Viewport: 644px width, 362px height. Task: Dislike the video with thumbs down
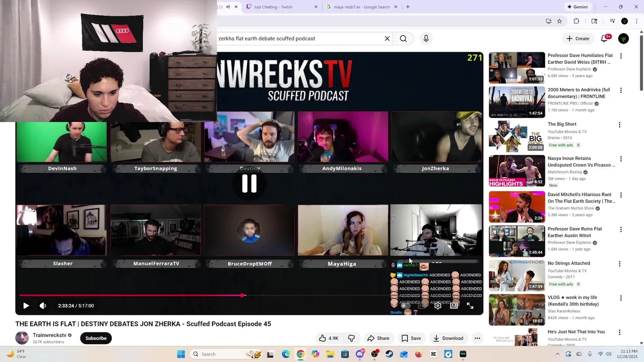(352, 338)
